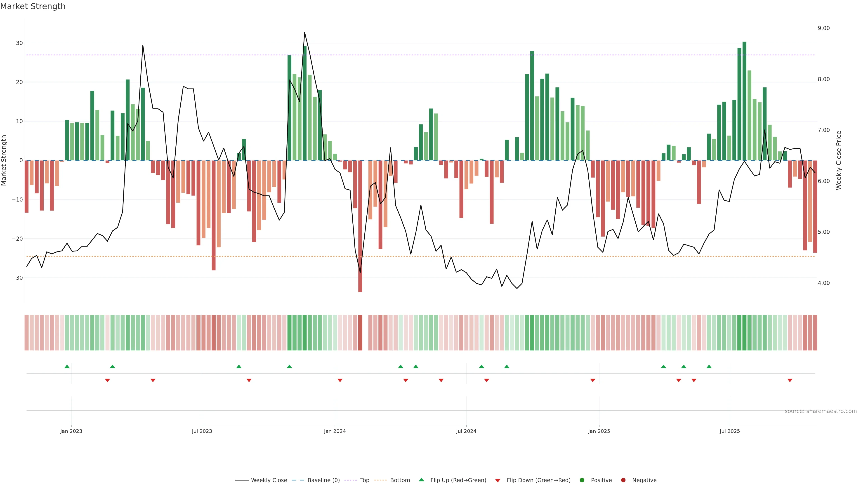The height and width of the screenshot is (488, 868).
Task: Click the source: sharemaestro.com text
Action: click(x=821, y=411)
